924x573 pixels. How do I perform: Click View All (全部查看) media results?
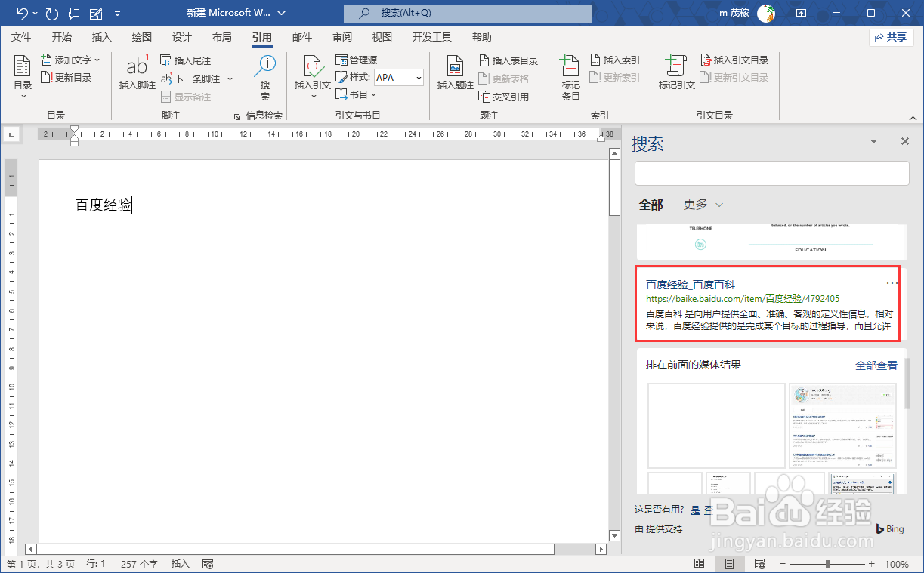(876, 365)
